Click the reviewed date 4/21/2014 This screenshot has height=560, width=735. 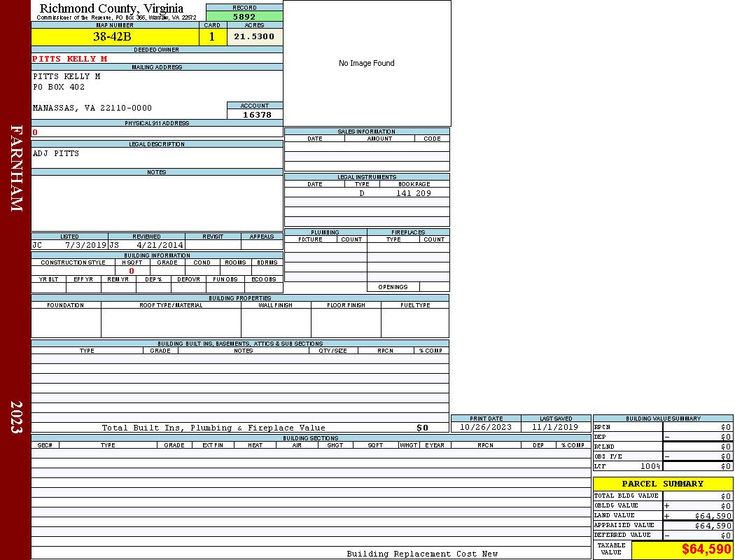coord(160,246)
